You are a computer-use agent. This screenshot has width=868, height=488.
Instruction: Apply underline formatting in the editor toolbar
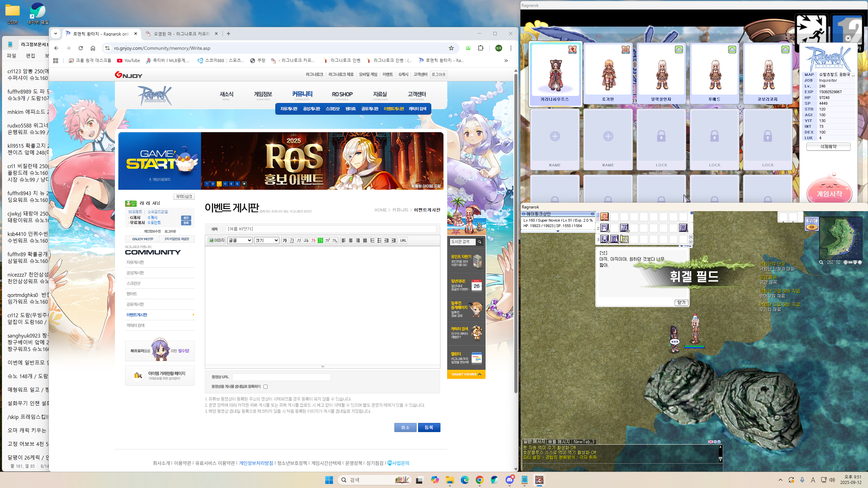coord(292,240)
